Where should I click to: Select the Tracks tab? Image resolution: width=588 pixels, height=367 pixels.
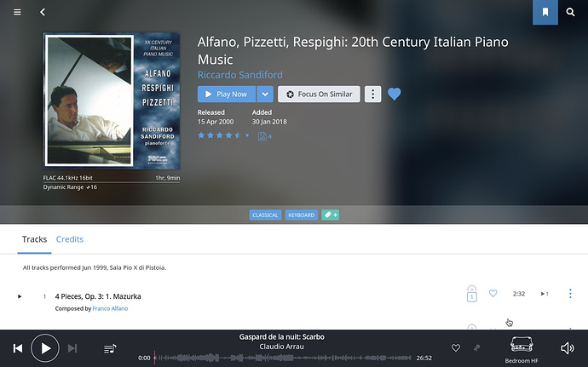point(34,239)
